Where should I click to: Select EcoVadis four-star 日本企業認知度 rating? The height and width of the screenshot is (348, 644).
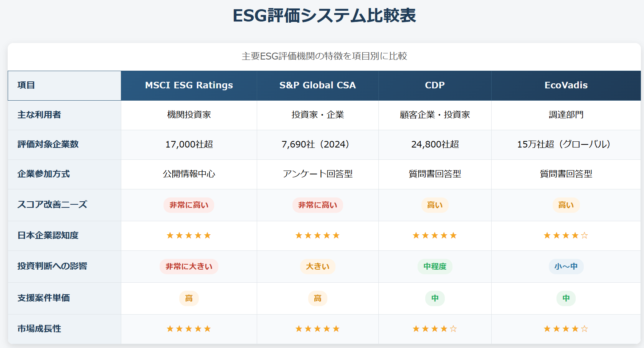coord(566,235)
